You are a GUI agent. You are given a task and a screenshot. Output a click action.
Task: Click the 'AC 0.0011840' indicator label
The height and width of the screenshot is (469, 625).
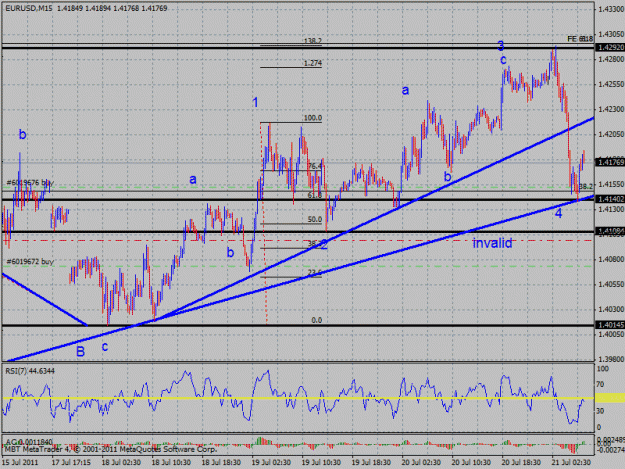click(29, 442)
